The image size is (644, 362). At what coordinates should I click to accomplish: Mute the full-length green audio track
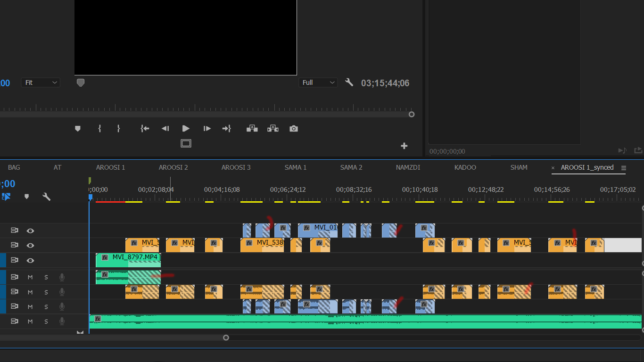(30, 321)
